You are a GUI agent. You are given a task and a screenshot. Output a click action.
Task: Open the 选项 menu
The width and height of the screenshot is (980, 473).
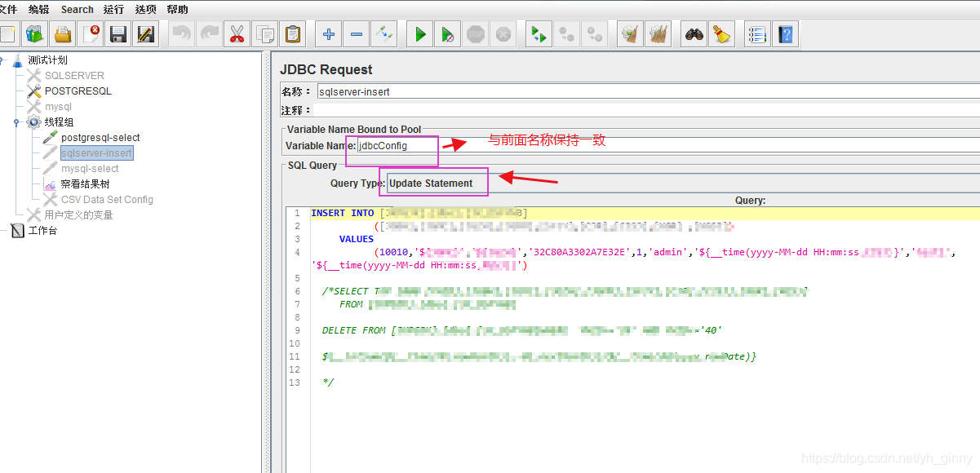145,9
